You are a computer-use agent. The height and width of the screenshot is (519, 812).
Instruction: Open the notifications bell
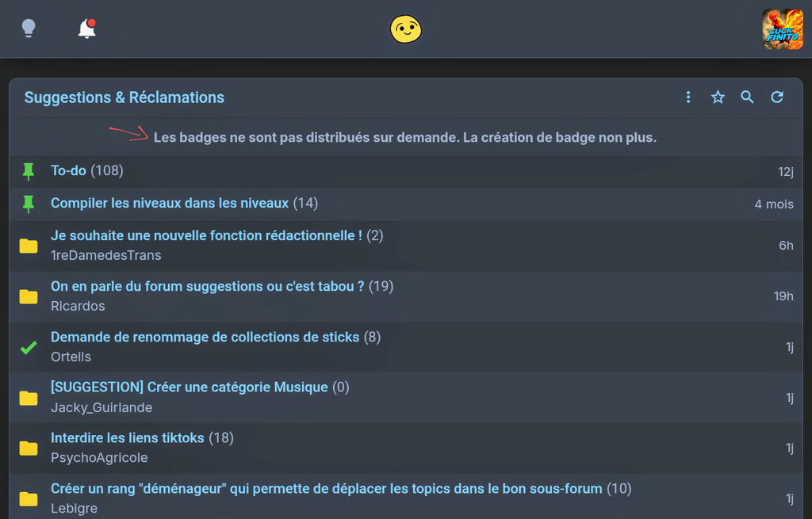pyautogui.click(x=87, y=29)
